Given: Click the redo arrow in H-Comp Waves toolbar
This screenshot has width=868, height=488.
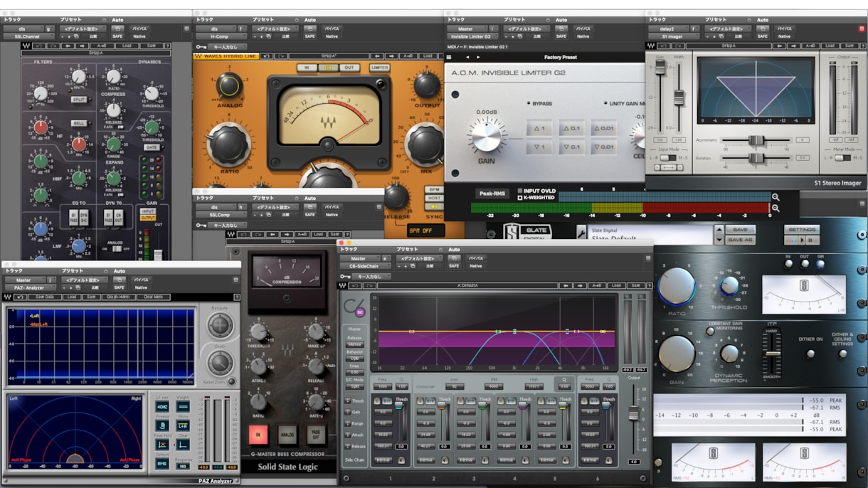Looking at the screenshot, I should [x=280, y=55].
